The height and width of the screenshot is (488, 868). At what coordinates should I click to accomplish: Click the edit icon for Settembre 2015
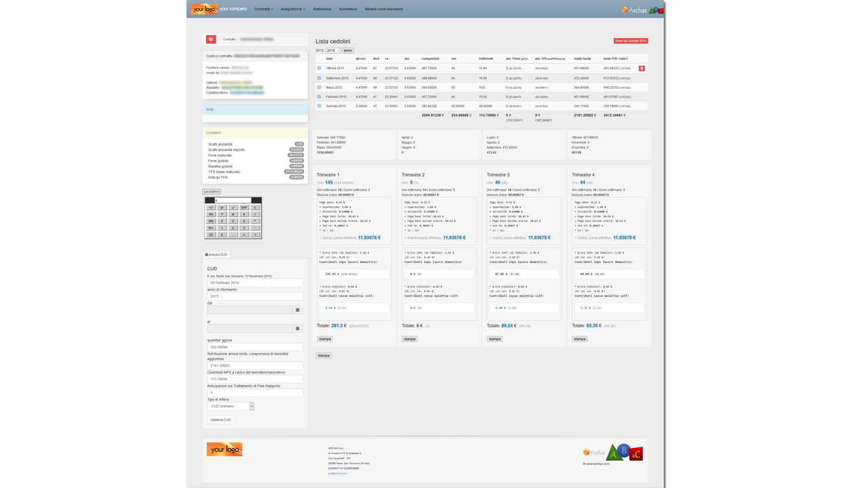point(319,78)
